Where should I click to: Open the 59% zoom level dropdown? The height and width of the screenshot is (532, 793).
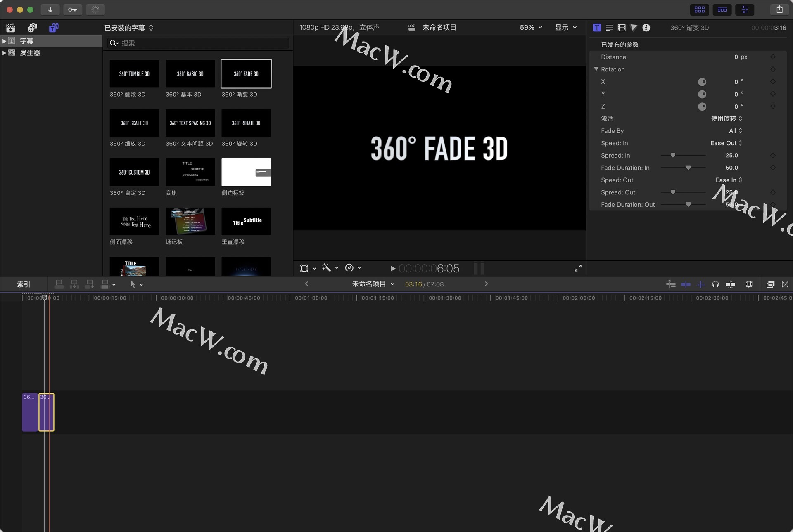[x=531, y=28]
